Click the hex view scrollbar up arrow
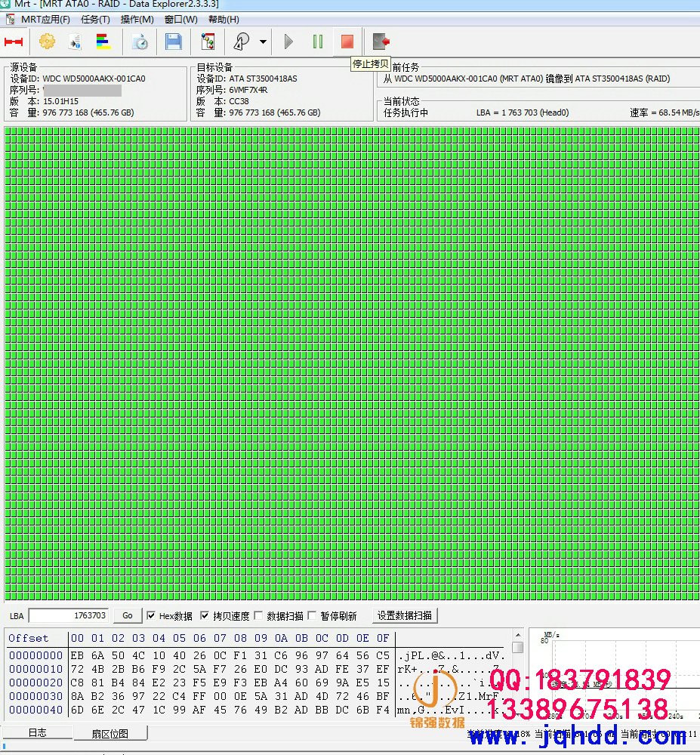This screenshot has width=700, height=755. click(518, 636)
